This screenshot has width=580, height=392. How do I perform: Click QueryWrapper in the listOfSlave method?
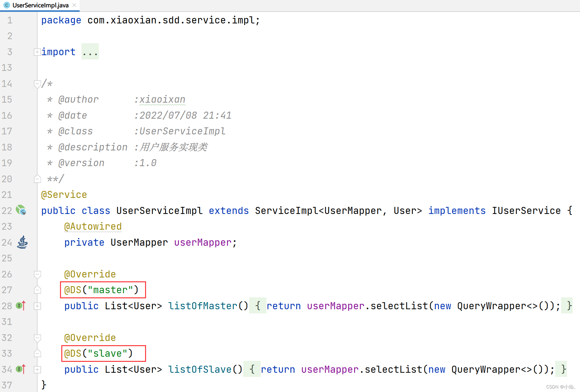tap(486, 370)
